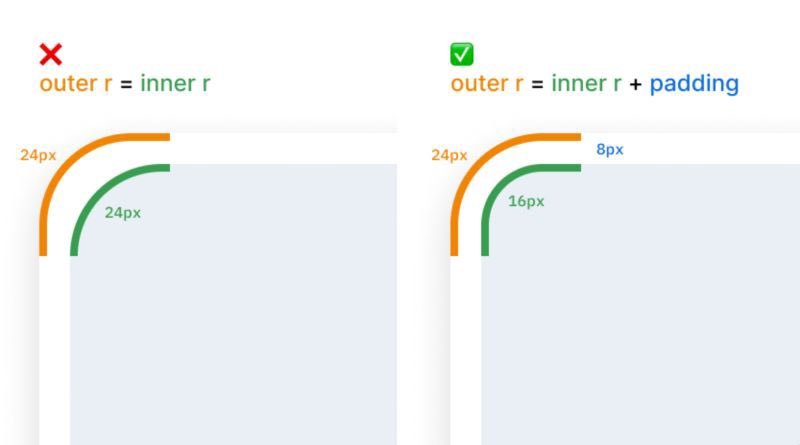Viewport: 800px width, 445px height.
Task: Click the red X cross icon
Action: (50, 54)
